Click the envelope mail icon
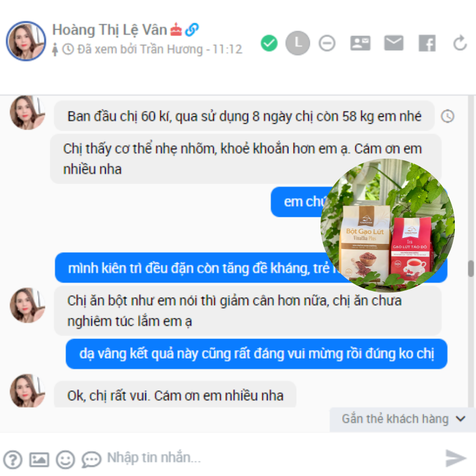 (393, 43)
